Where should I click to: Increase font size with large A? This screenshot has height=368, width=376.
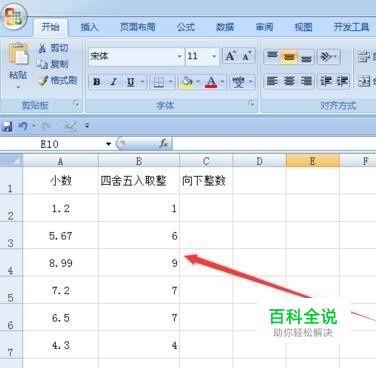231,56
